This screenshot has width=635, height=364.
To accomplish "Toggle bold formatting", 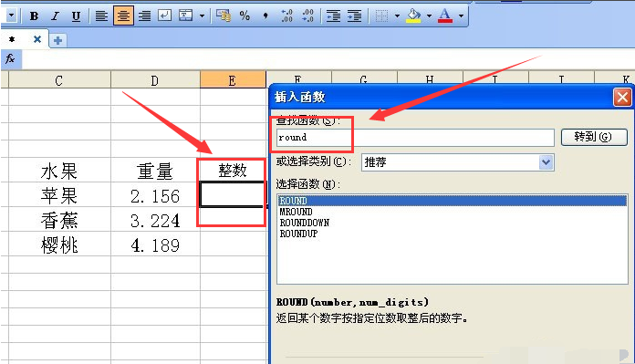I will [x=35, y=16].
